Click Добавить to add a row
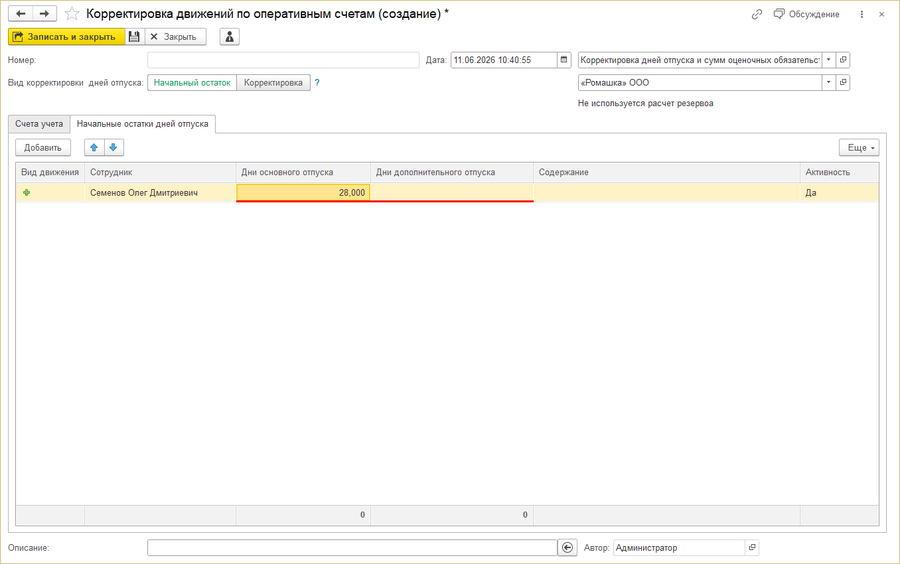The height and width of the screenshot is (564, 900). click(43, 147)
